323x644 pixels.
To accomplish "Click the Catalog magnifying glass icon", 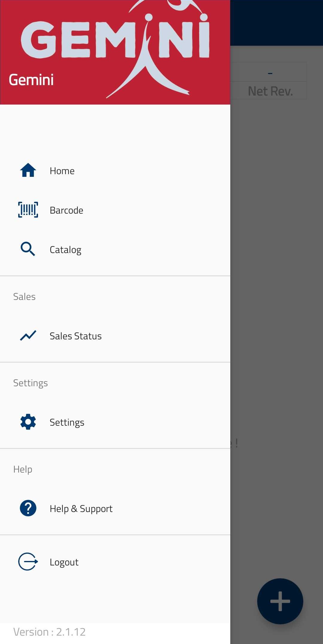I will click(x=28, y=249).
